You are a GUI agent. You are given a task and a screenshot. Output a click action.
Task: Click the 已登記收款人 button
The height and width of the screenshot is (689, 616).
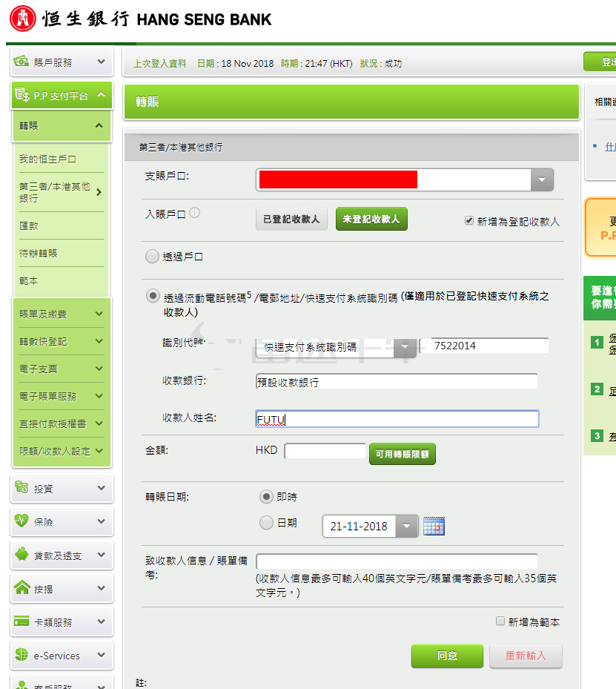[x=291, y=219]
